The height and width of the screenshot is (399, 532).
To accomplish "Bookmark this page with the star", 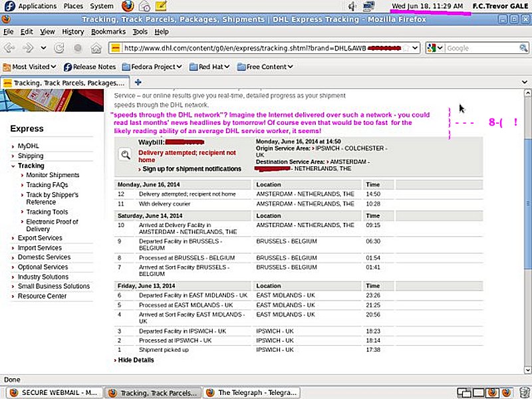I will click(x=406, y=48).
